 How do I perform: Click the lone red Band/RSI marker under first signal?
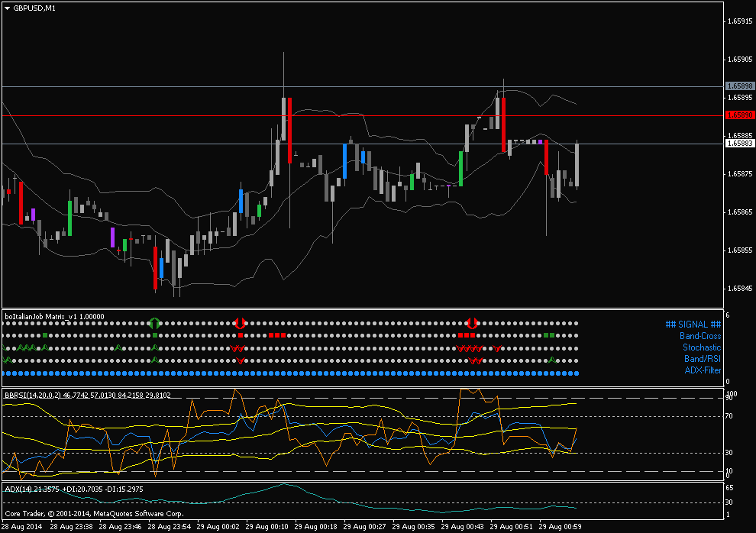click(240, 360)
